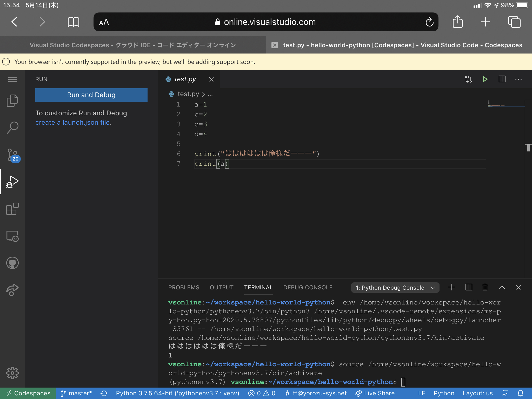Reload the page in Safari
Viewport: 532px width, 399px height.
click(x=429, y=22)
